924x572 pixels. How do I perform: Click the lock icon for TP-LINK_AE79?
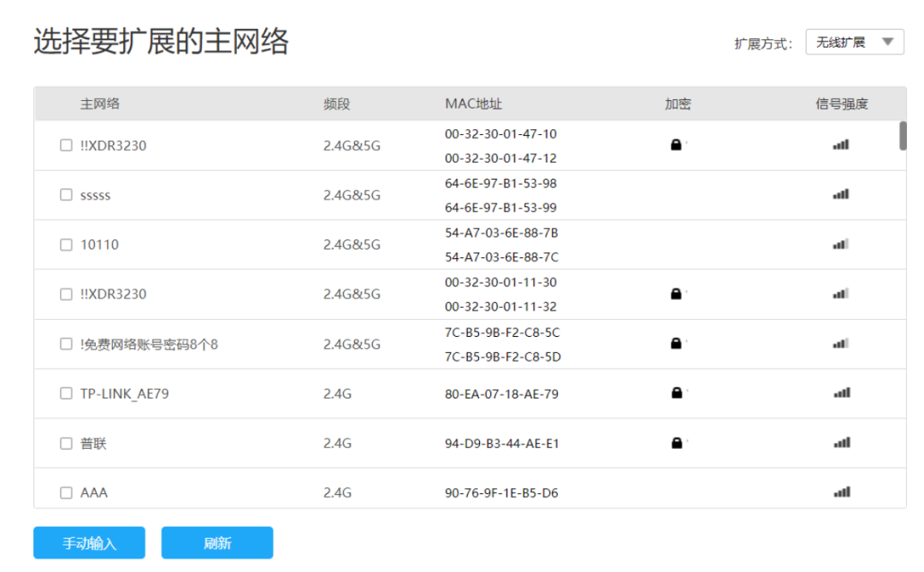pyautogui.click(x=676, y=393)
